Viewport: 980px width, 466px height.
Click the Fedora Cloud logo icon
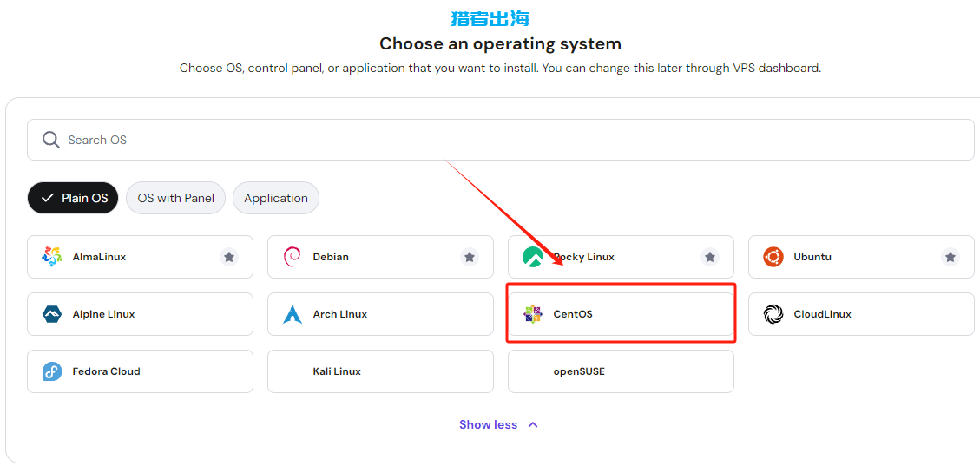52,371
